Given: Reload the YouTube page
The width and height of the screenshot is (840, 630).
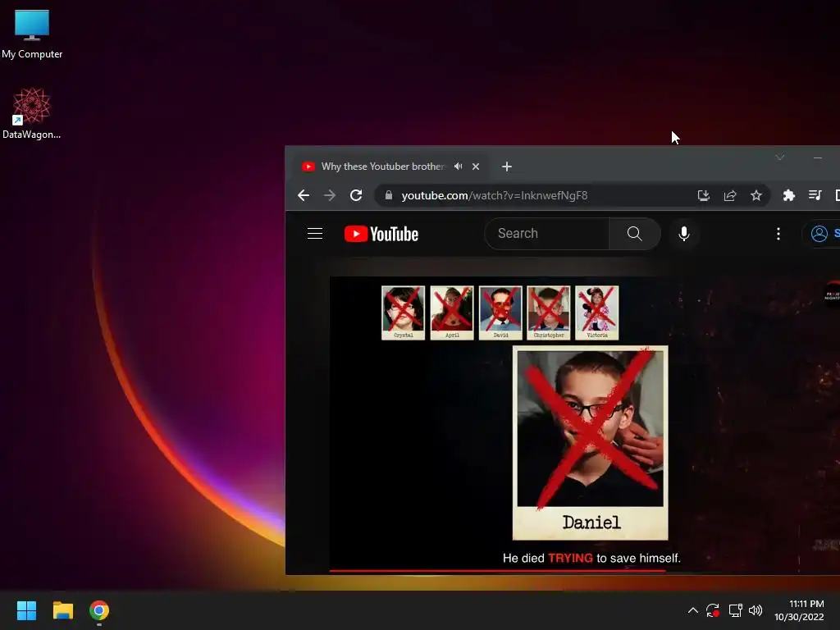Looking at the screenshot, I should coord(356,195).
